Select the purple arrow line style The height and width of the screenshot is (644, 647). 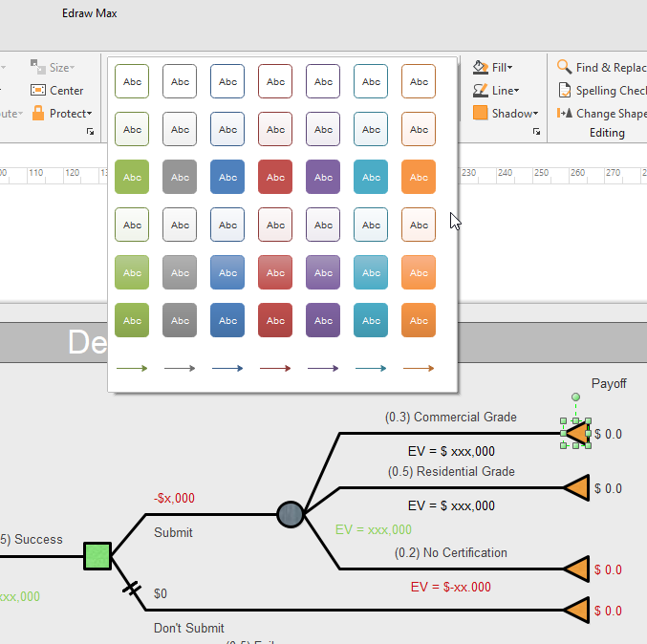(323, 368)
